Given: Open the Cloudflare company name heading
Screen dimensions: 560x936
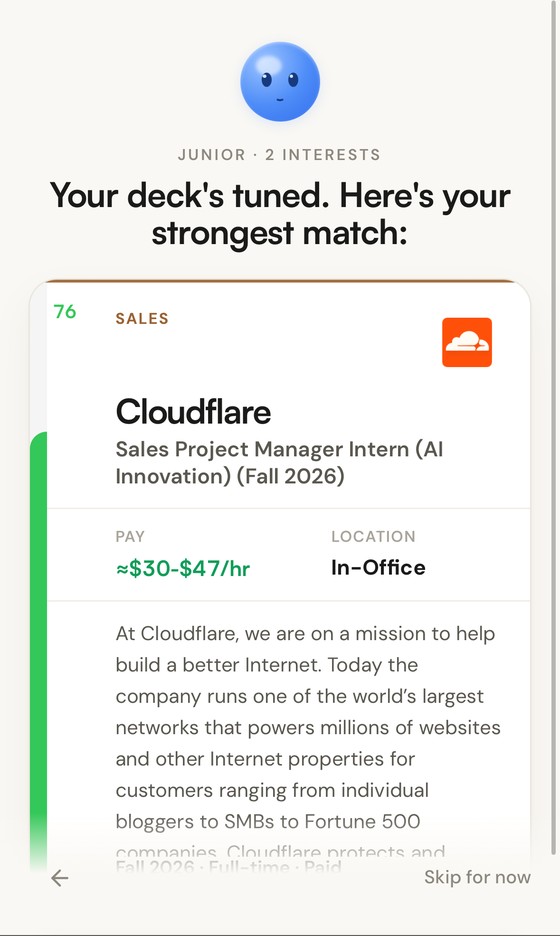Looking at the screenshot, I should [193, 412].
